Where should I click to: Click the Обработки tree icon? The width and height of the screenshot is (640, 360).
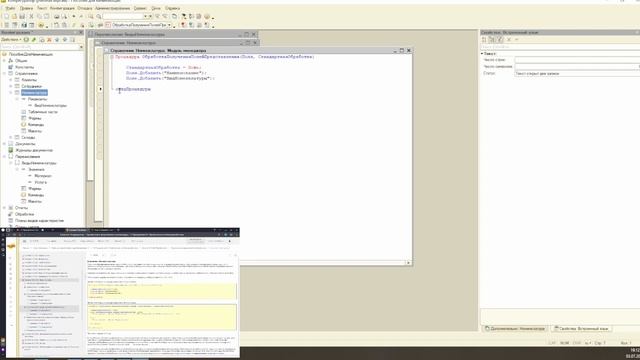pyautogui.click(x=11, y=214)
